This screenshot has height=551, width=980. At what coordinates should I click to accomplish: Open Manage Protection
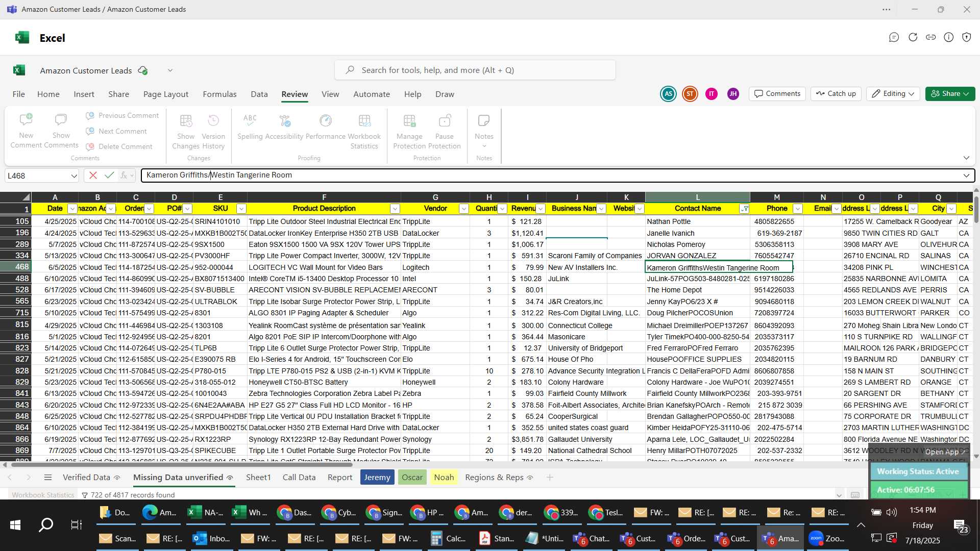[409, 131]
